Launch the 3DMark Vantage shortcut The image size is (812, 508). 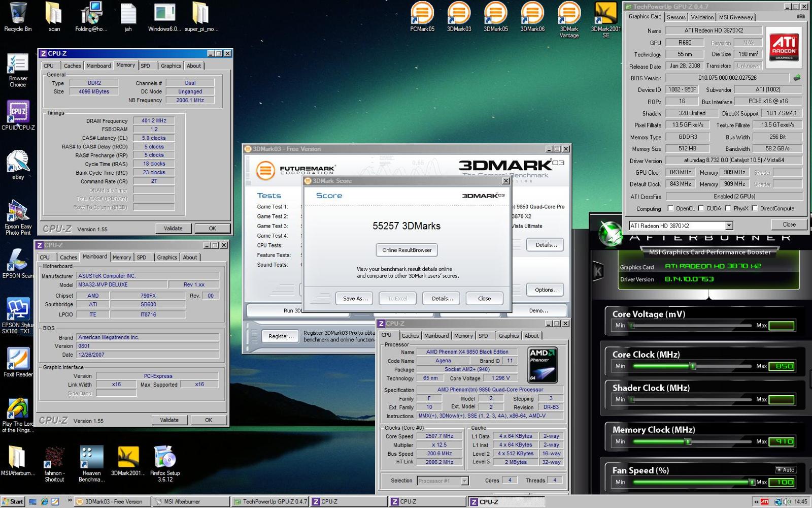569,20
